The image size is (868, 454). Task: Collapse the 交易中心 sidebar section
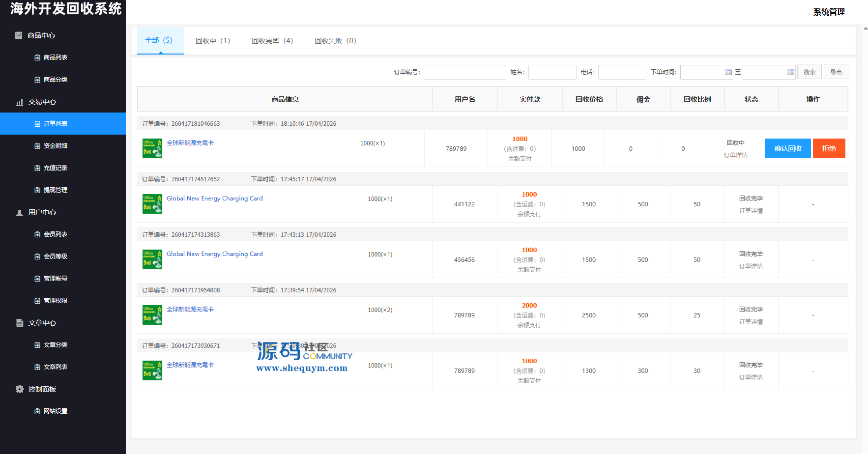pos(42,102)
